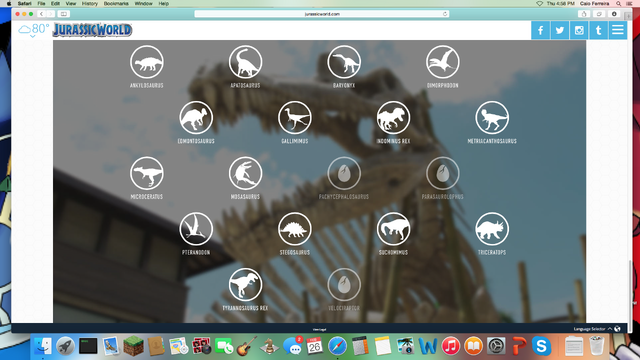Screen dimensions: 640x360
Task: Open Messages from the Dock
Action: [292, 346]
